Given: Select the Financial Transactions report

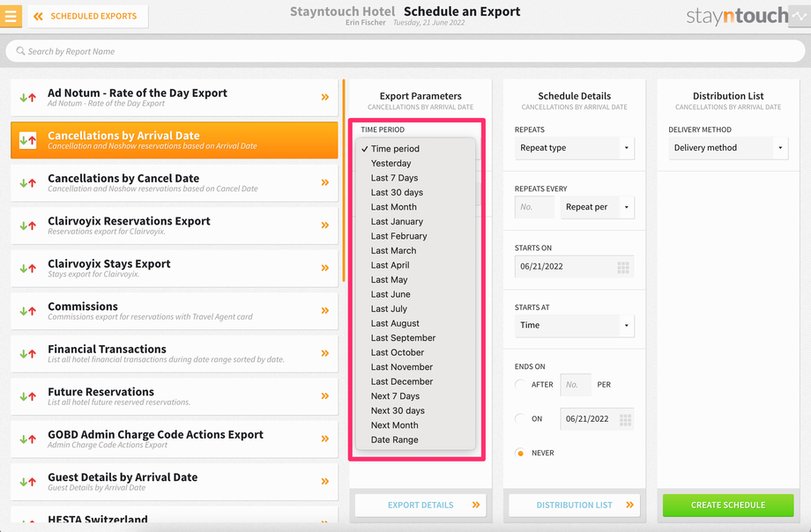Looking at the screenshot, I should coord(175,353).
